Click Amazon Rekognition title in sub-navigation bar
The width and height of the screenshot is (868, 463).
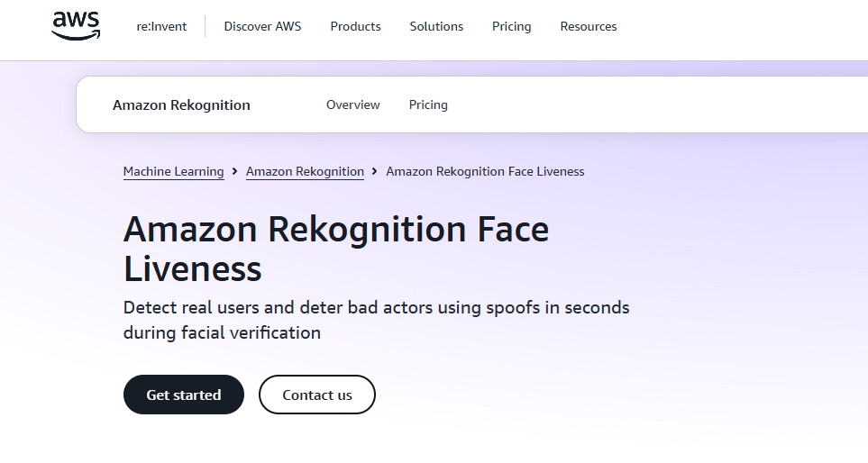point(181,105)
